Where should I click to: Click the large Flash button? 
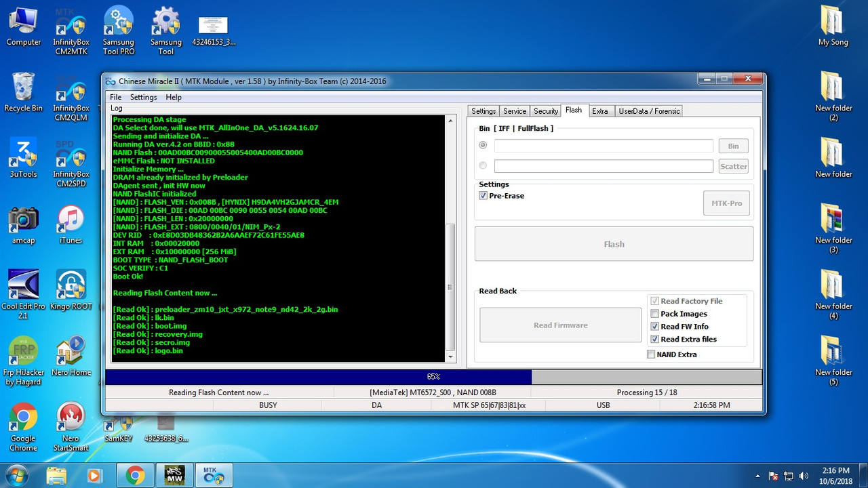614,244
